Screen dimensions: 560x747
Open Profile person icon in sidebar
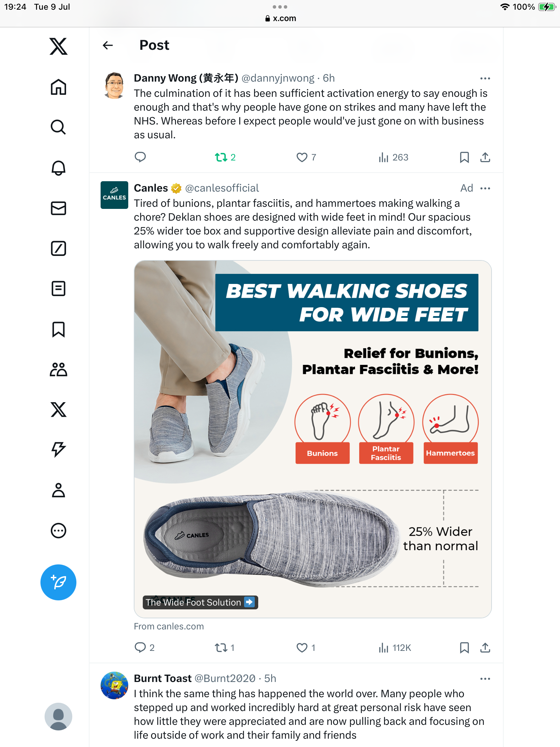pos(58,490)
